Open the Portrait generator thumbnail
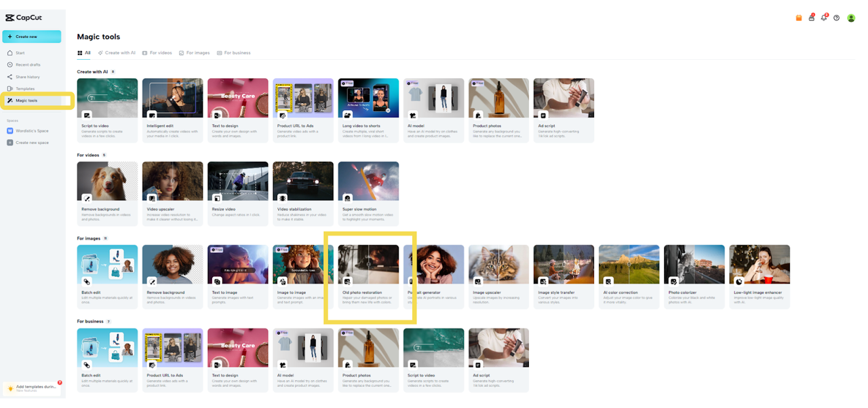868x408 pixels. [x=434, y=264]
